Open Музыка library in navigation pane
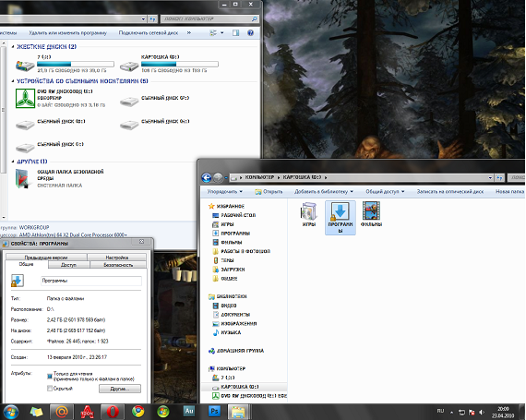The width and height of the screenshot is (526, 420). pos(231,332)
